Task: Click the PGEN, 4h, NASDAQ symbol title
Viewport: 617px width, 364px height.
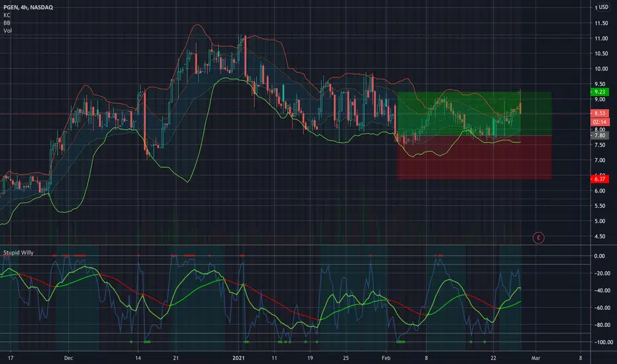Action: tap(28, 7)
